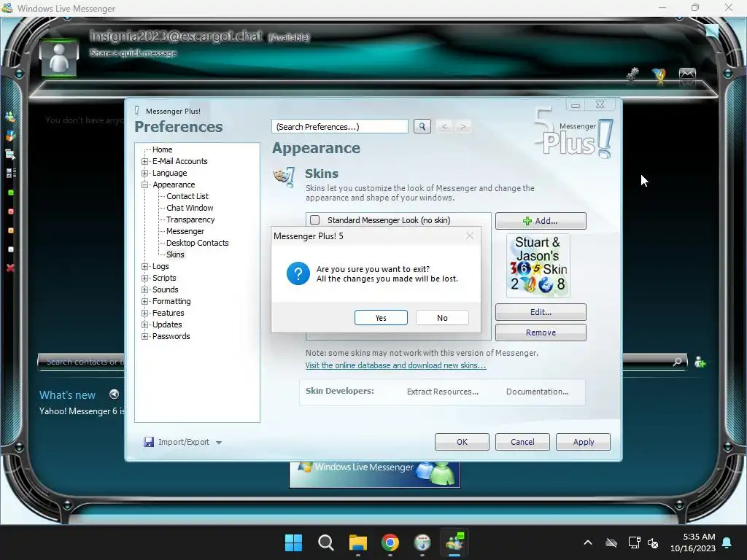Click the forward arrow navigation button
The height and width of the screenshot is (560, 747).
pos(462,126)
